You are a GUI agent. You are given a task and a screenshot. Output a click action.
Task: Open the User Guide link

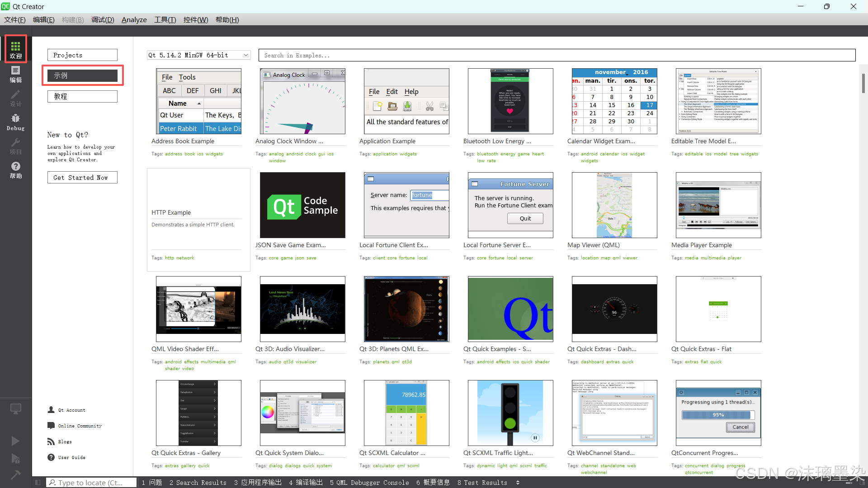[x=66, y=458]
